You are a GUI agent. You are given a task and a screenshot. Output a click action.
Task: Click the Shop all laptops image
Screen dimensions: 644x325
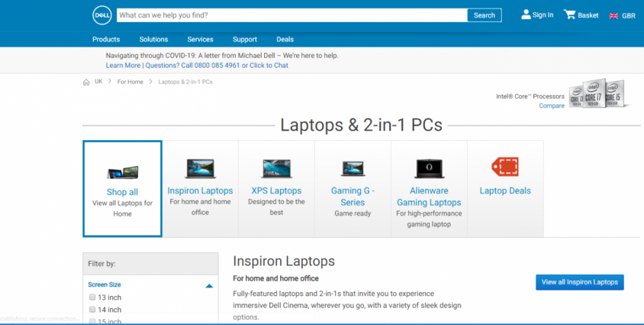coord(122,172)
